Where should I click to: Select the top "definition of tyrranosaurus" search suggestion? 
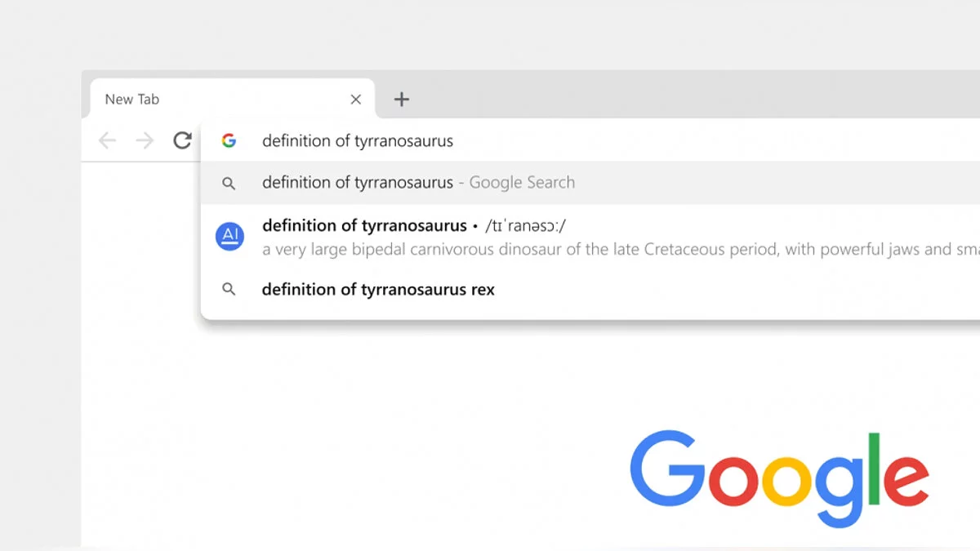(x=357, y=183)
